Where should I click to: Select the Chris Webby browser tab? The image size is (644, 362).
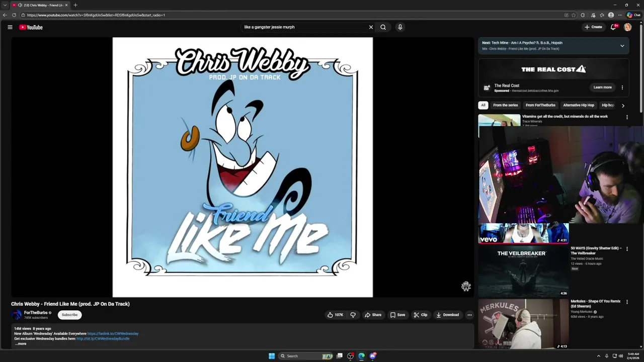click(x=40, y=5)
